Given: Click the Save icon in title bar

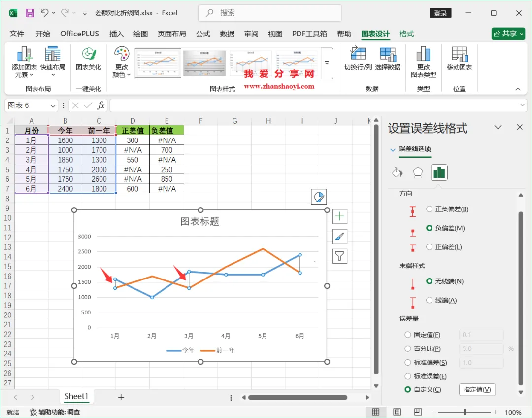Looking at the screenshot, I should tap(30, 13).
